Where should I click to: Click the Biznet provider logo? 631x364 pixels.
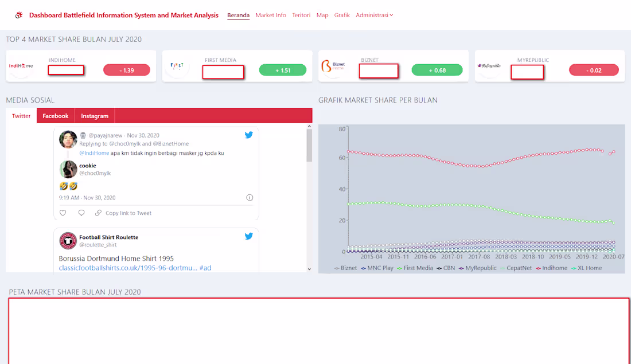(334, 64)
